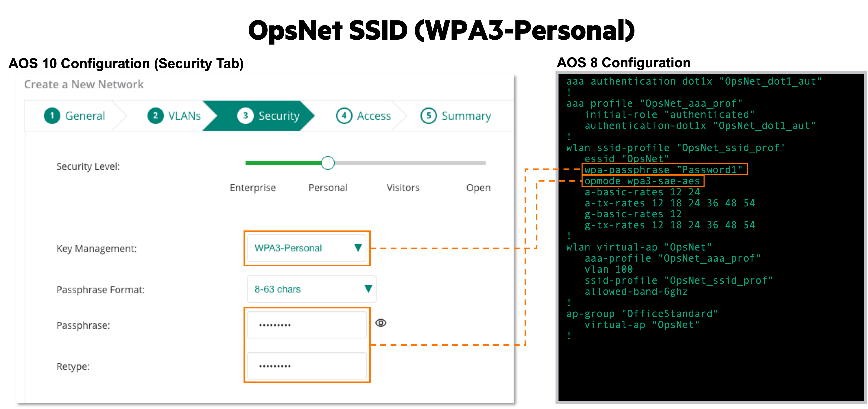This screenshot has height=409, width=868.
Task: Click the step 3 circle icon
Action: (x=246, y=116)
